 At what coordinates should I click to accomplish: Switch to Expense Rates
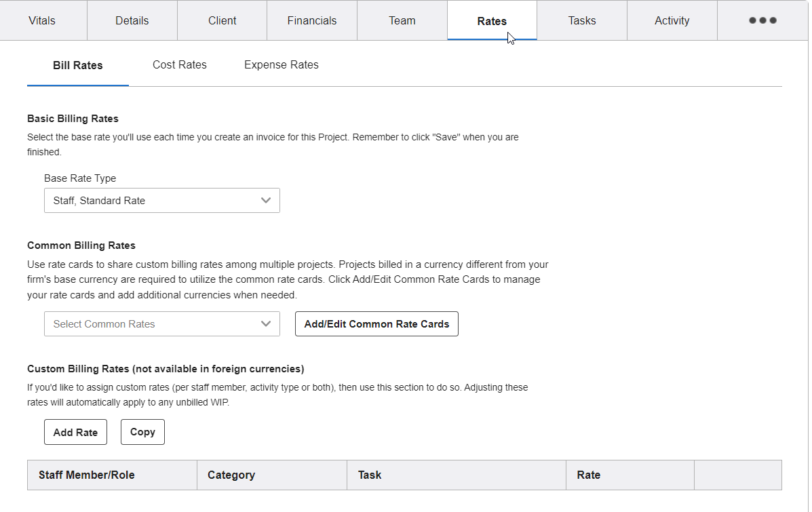281,64
